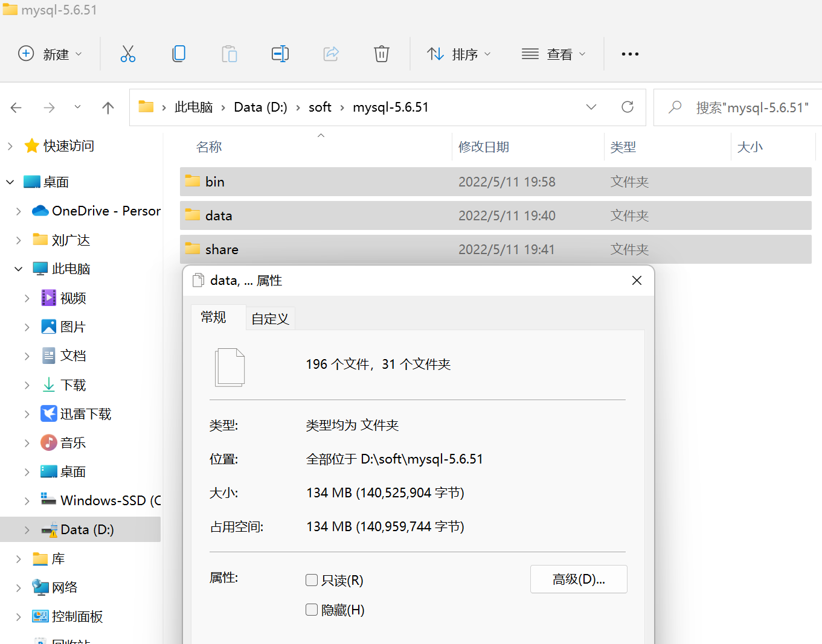Expand 快速访问 tree node
The width and height of the screenshot is (822, 644).
pyautogui.click(x=10, y=145)
